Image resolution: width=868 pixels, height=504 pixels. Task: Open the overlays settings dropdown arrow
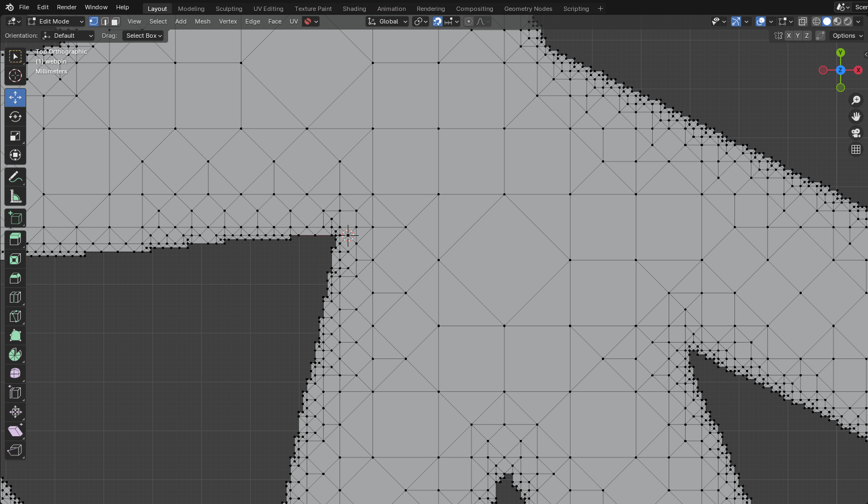pyautogui.click(x=771, y=21)
